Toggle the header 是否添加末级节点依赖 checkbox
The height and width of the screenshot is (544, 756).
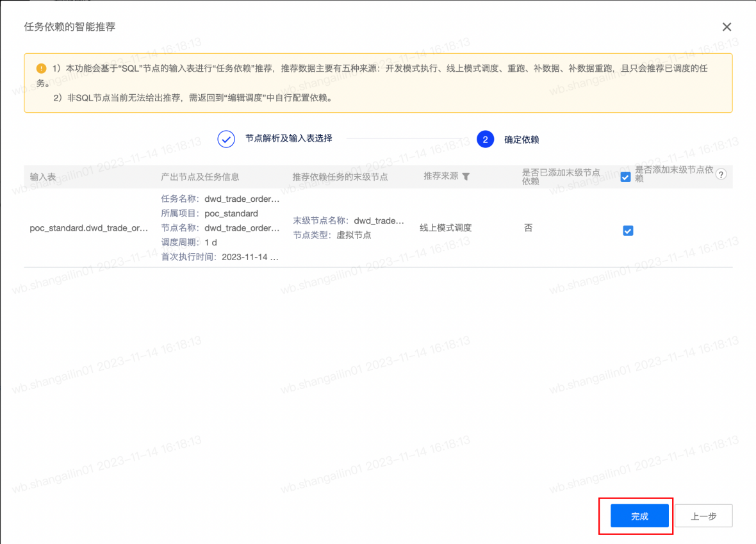pyautogui.click(x=625, y=177)
